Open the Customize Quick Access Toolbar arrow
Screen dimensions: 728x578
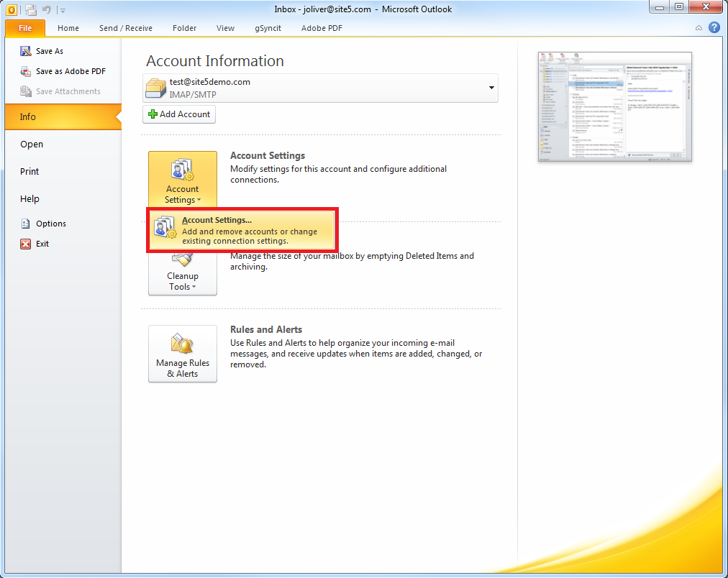[x=63, y=10]
